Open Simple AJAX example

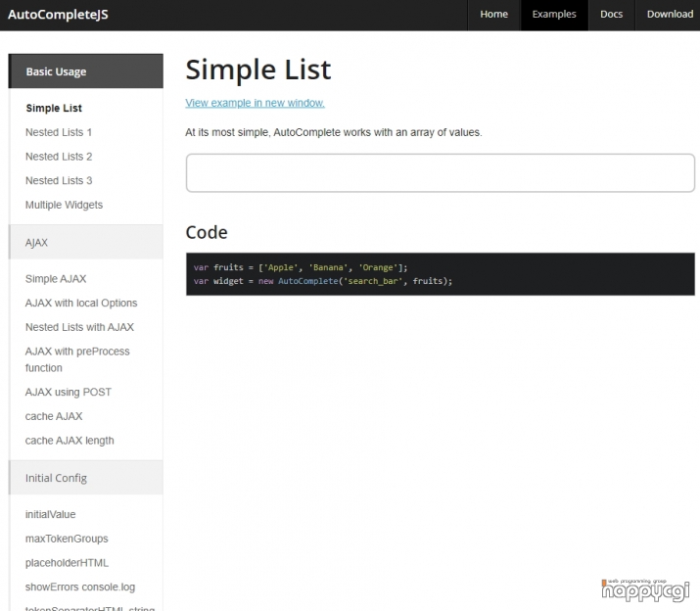pos(56,279)
